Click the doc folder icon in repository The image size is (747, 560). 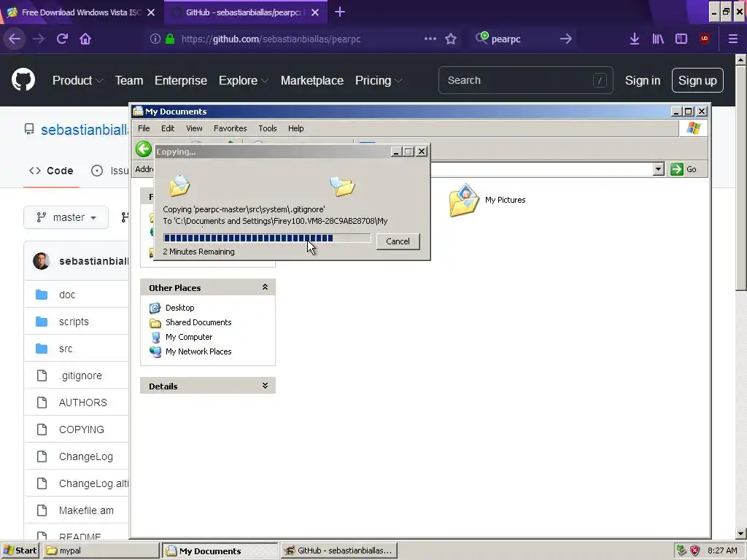pyautogui.click(x=42, y=295)
